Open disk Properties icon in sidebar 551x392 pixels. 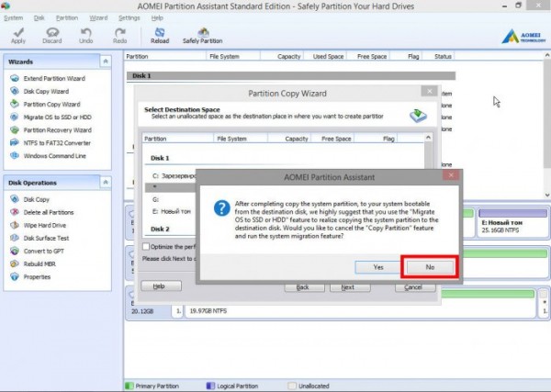coord(15,277)
